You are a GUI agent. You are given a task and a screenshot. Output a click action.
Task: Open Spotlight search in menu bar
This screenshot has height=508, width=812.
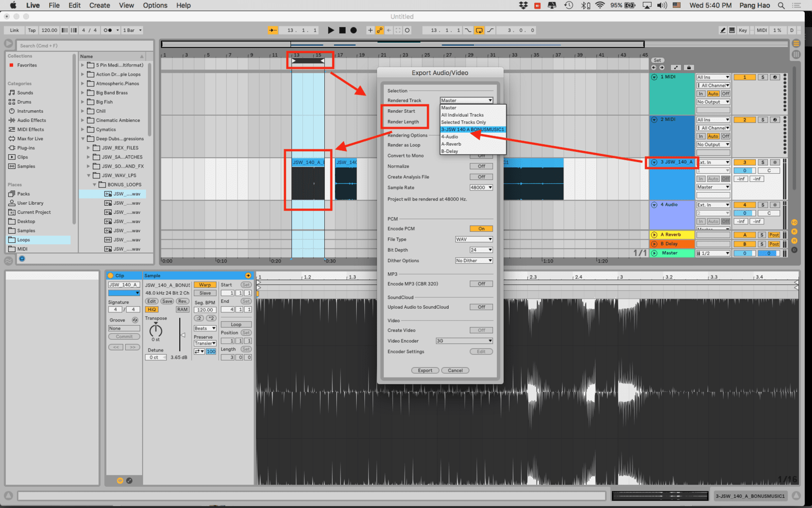[782, 5]
